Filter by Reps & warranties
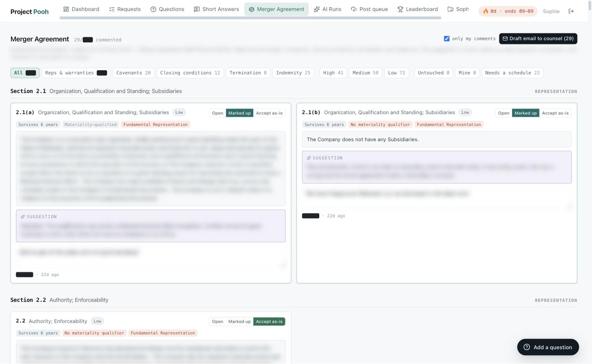 (x=76, y=73)
